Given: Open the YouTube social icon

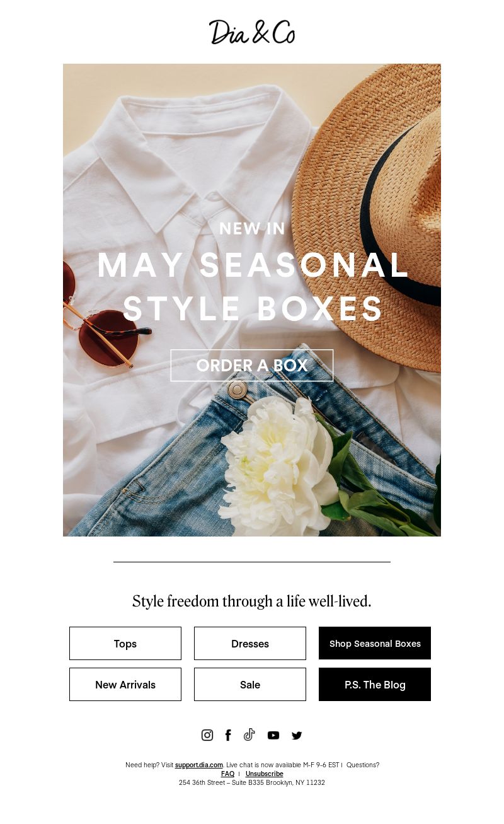Looking at the screenshot, I should pyautogui.click(x=273, y=735).
